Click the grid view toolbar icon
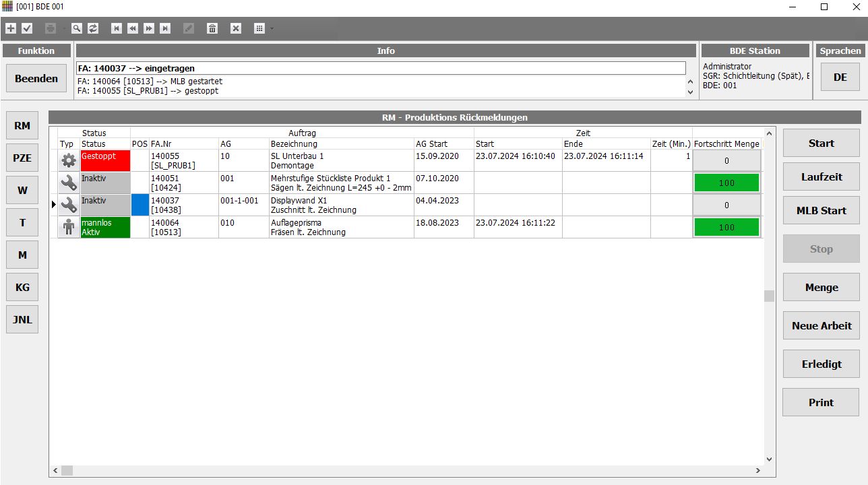This screenshot has height=485, width=868. 259,28
